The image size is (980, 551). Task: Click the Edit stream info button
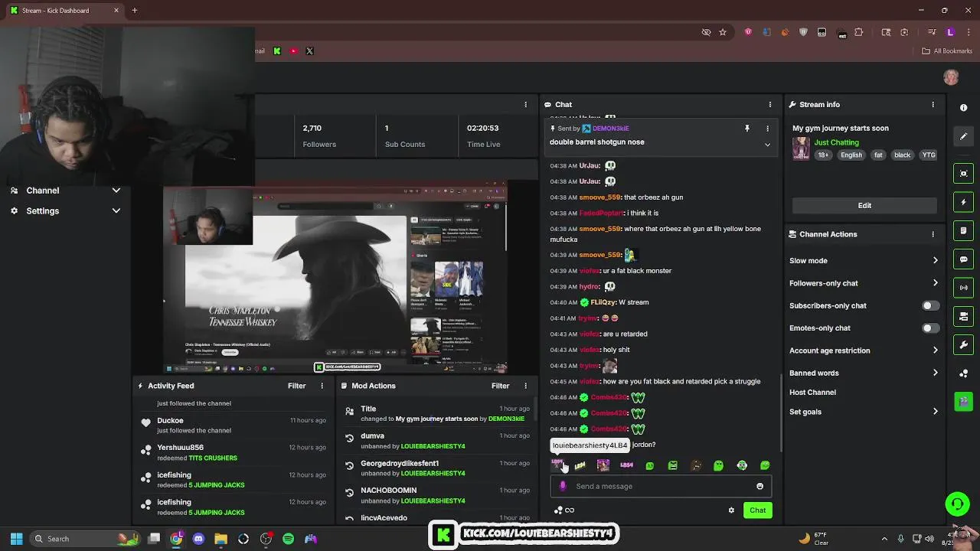pos(864,205)
